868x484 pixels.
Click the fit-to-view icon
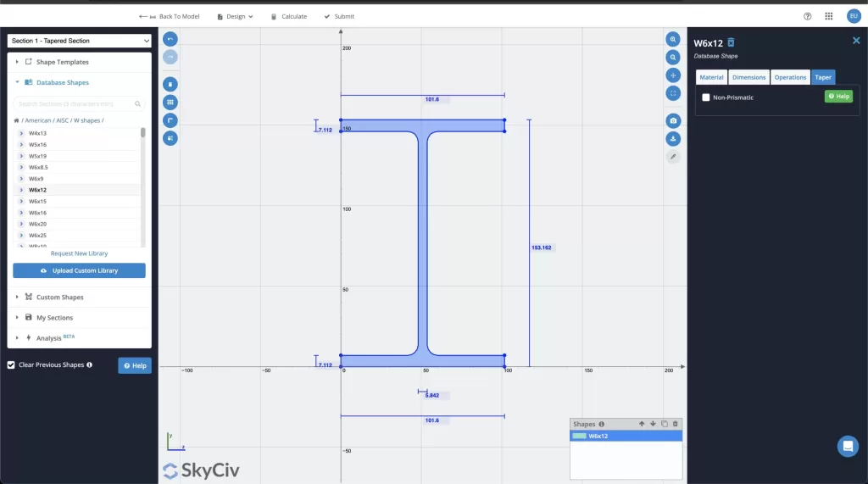point(672,93)
